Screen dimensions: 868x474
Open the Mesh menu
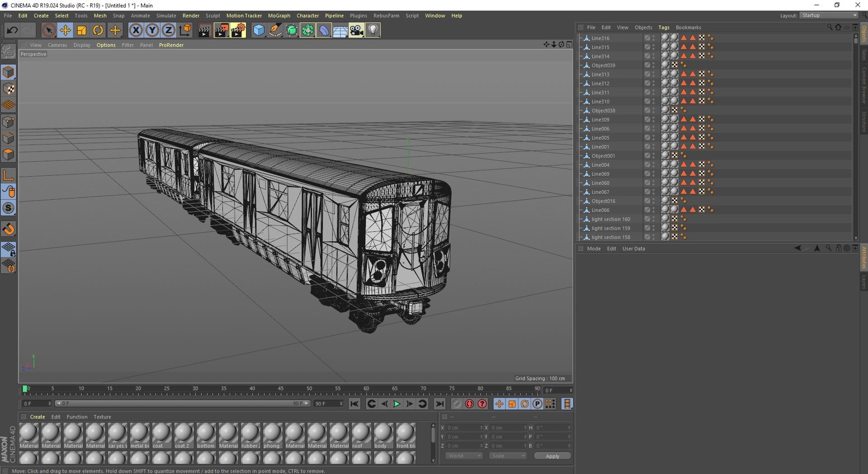coord(100,15)
